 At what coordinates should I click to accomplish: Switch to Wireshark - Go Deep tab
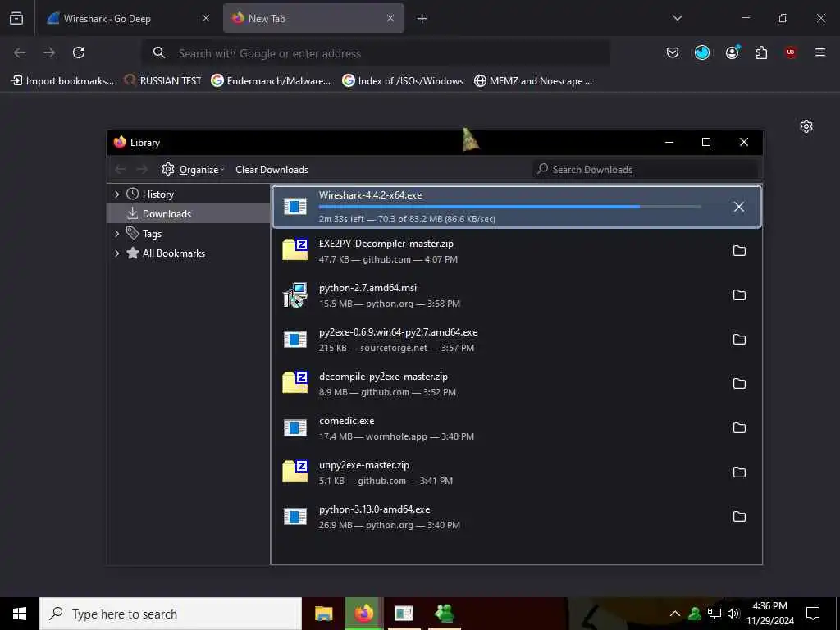pyautogui.click(x=127, y=18)
